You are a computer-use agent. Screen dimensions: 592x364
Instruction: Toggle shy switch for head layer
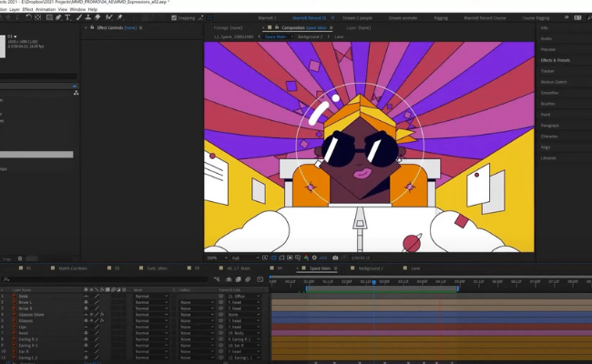pyautogui.click(x=87, y=333)
